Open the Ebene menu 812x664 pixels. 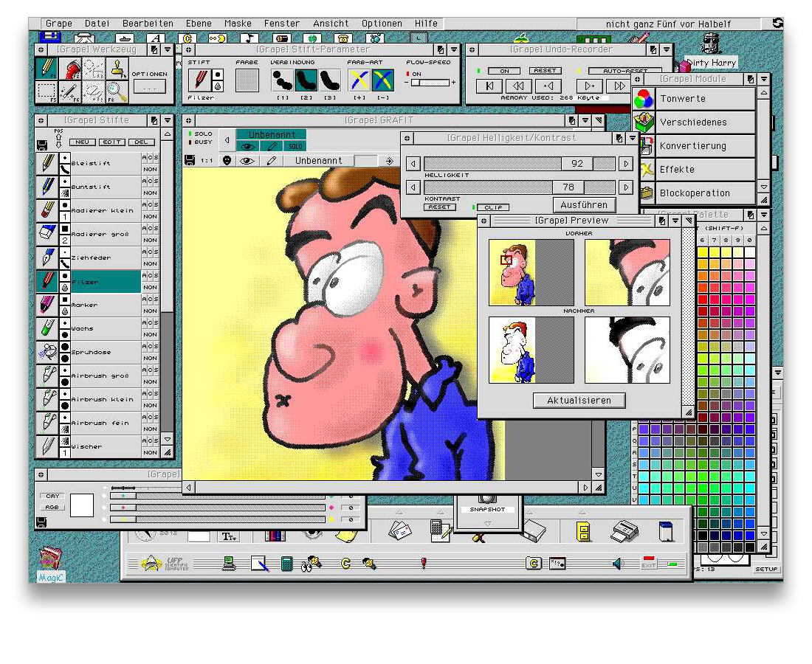(199, 24)
